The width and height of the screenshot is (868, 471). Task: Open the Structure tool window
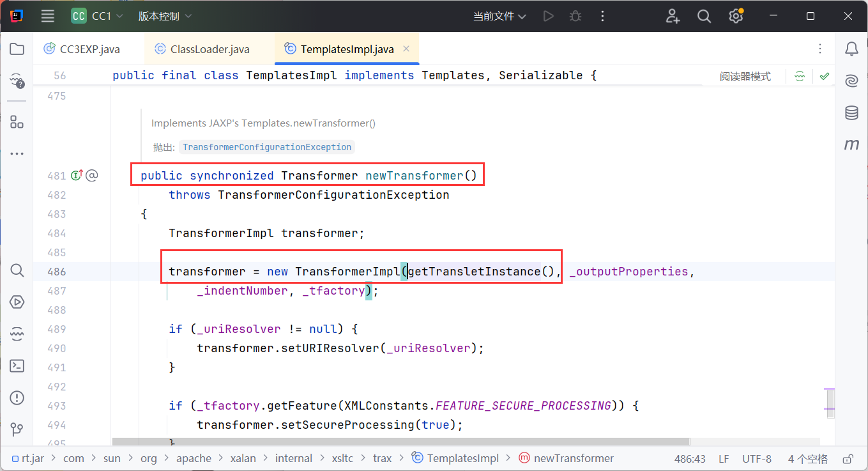pos(17,122)
